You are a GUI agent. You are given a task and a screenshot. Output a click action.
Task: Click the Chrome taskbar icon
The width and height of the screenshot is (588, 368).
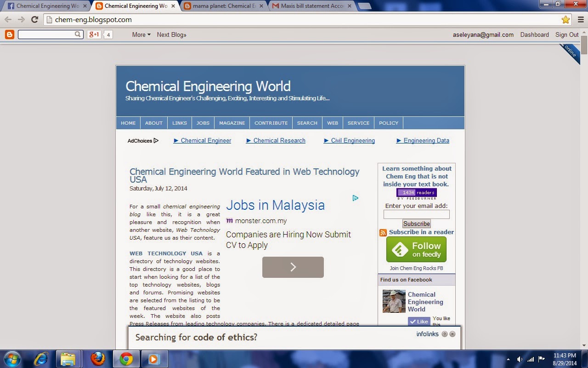(126, 359)
